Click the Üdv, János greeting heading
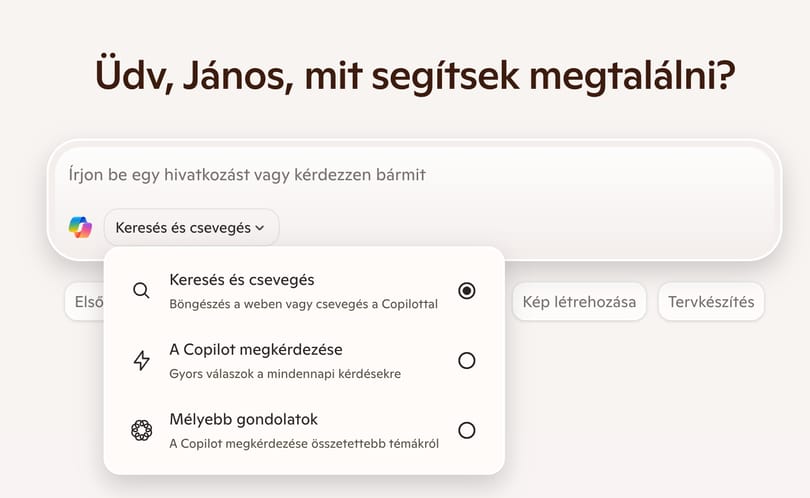Screen dimensions: 810x498 [x=415, y=75]
